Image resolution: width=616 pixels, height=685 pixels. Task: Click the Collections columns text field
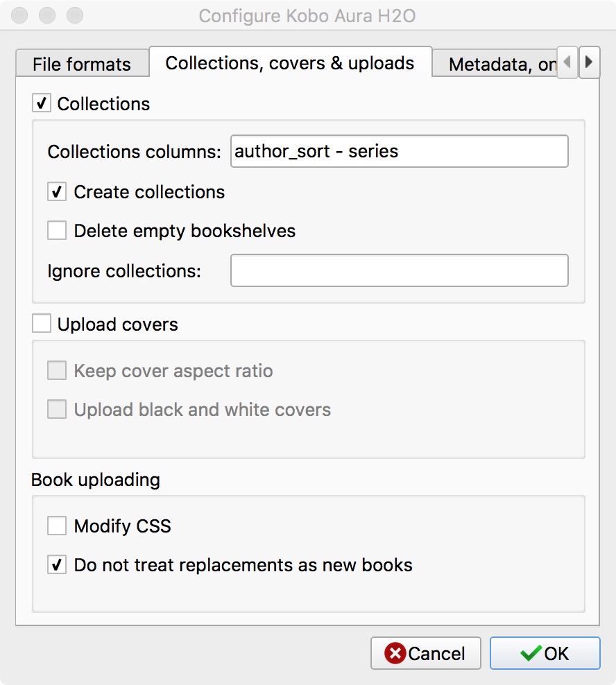tap(399, 152)
